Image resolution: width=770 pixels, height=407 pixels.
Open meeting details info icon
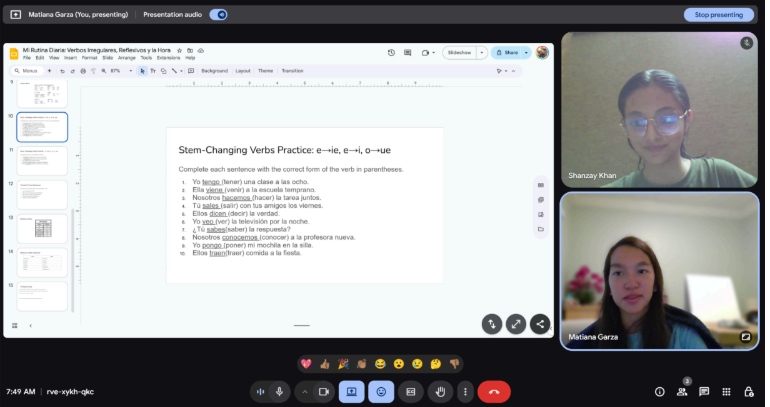659,392
